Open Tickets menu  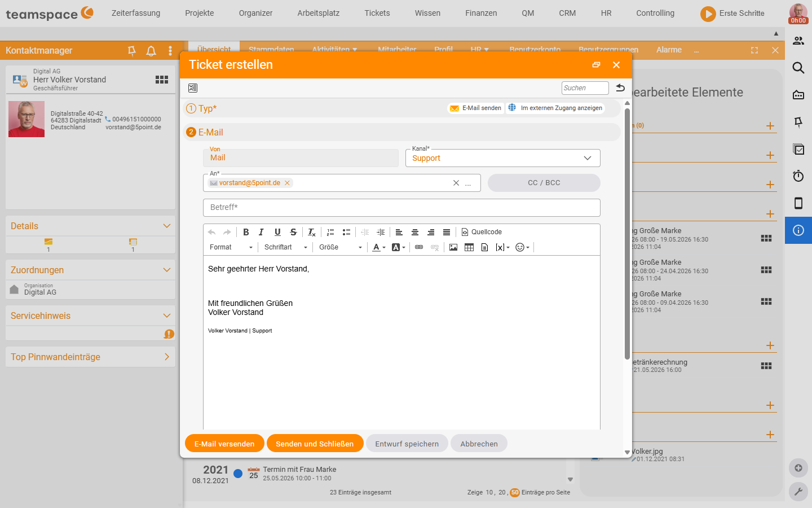pos(377,13)
